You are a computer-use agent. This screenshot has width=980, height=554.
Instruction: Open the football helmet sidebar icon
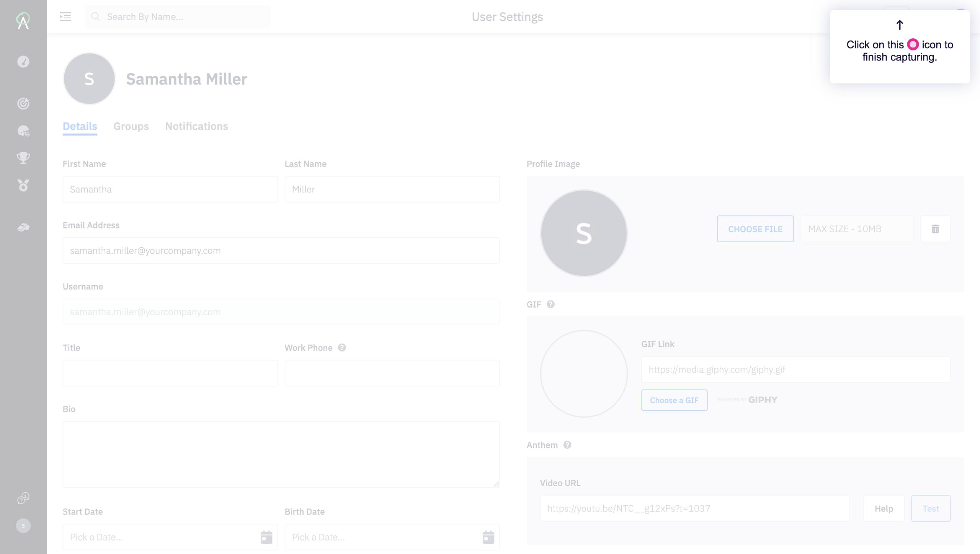tap(23, 131)
